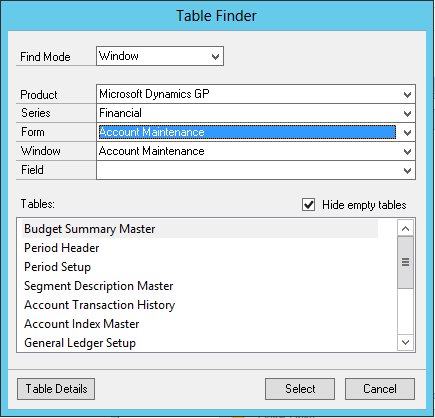Viewport: 435px width, 418px height.
Task: Choose Period Setup table entry
Action: tap(57, 267)
